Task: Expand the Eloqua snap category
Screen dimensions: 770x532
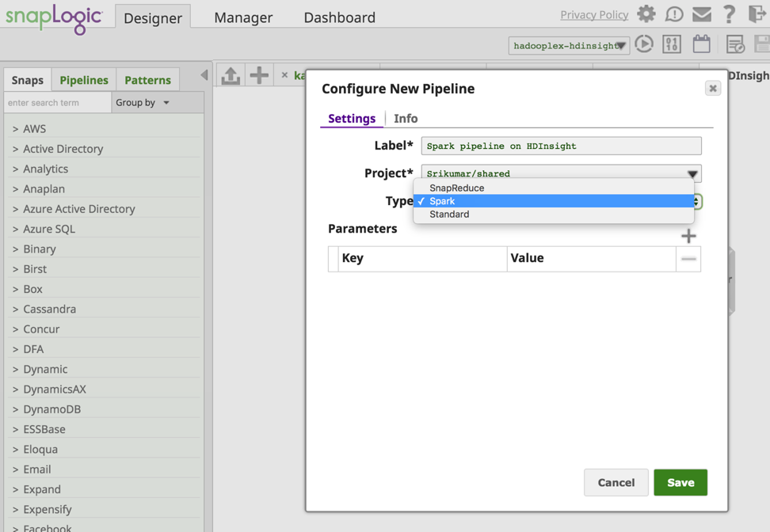Action: [104, 450]
